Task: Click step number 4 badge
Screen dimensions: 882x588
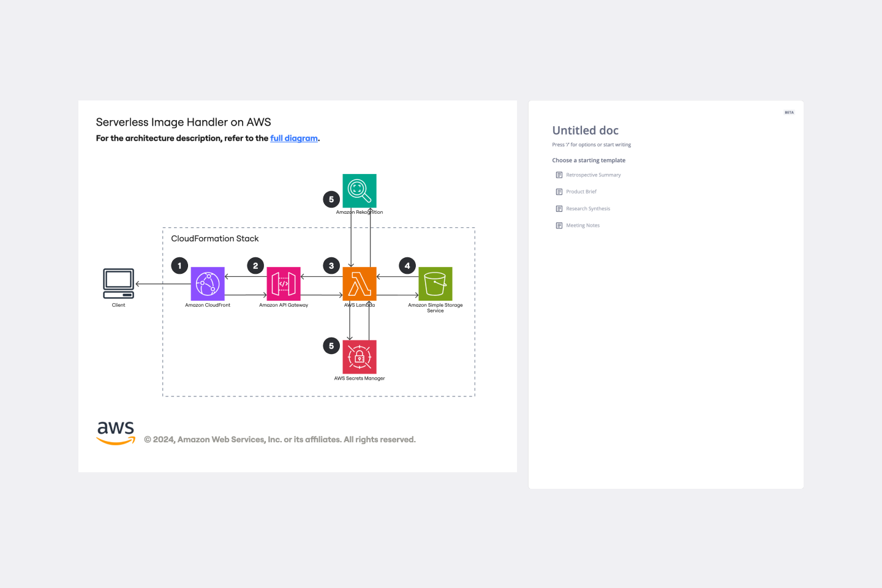Action: point(407,266)
